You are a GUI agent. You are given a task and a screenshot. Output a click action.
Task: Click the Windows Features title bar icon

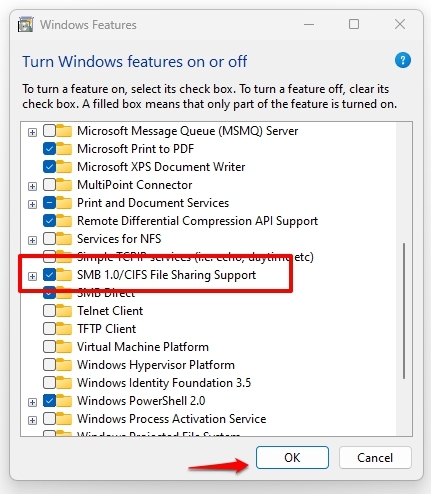[26, 24]
